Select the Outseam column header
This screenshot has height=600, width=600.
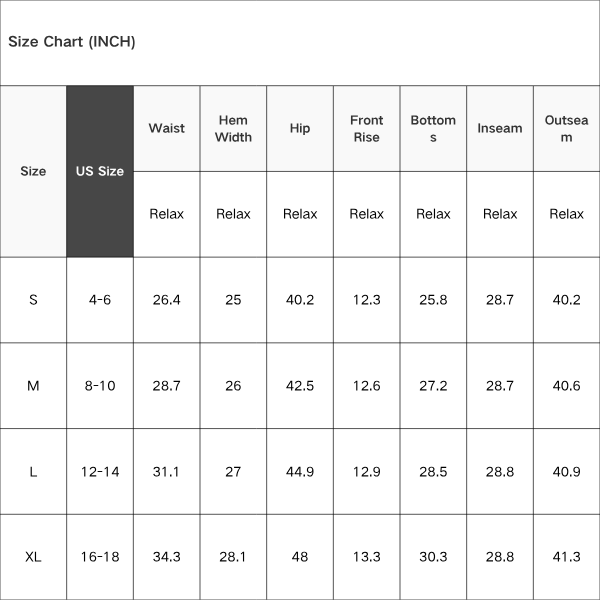click(x=566, y=128)
